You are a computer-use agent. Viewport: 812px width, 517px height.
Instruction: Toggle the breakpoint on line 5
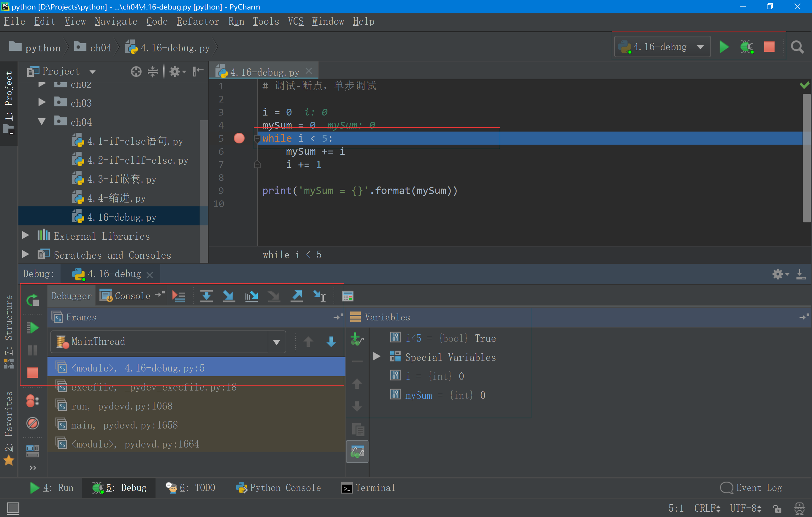click(239, 138)
